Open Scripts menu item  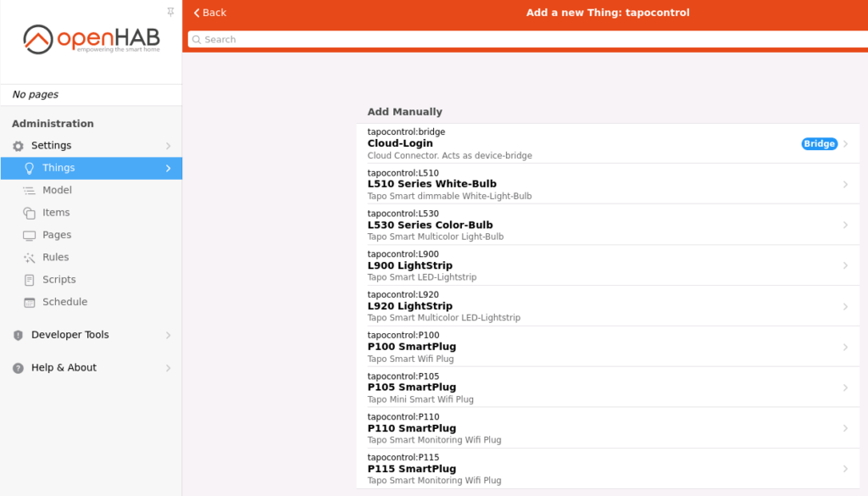(92, 280)
